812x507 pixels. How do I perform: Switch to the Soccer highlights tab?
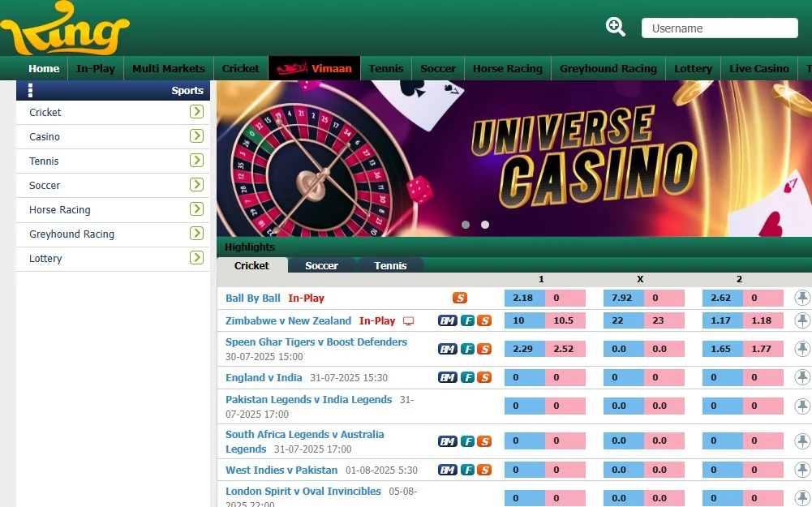click(321, 266)
